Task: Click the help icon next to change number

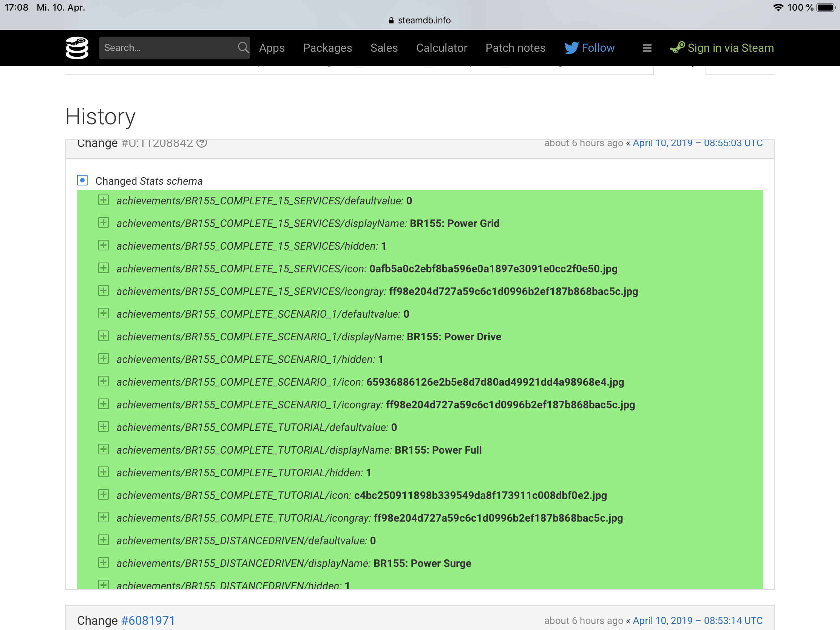Action: 202,143
